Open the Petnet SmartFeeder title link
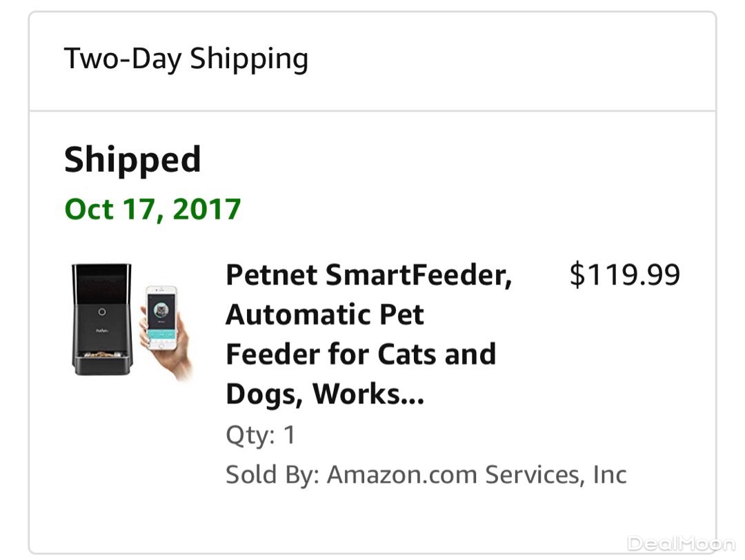This screenshot has height=560, width=745. click(369, 275)
